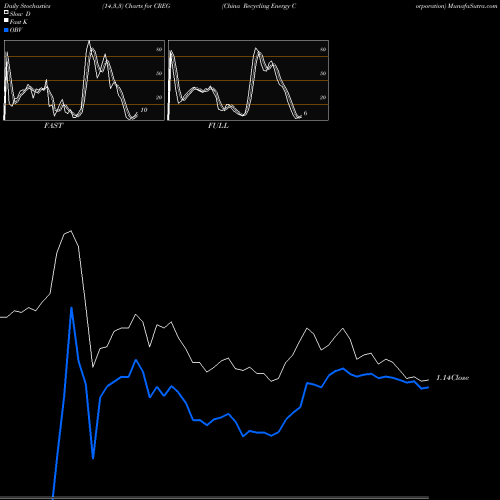Click the '1.14Close' price label
The height and width of the screenshot is (500, 500).
[x=453, y=378]
